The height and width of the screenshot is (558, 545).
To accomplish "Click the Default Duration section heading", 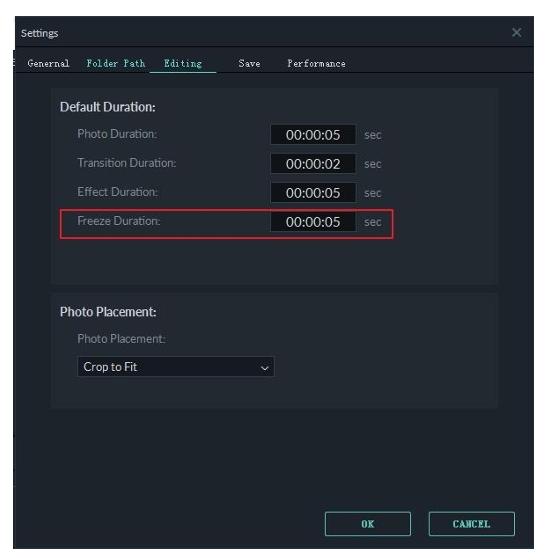I will coord(108,107).
